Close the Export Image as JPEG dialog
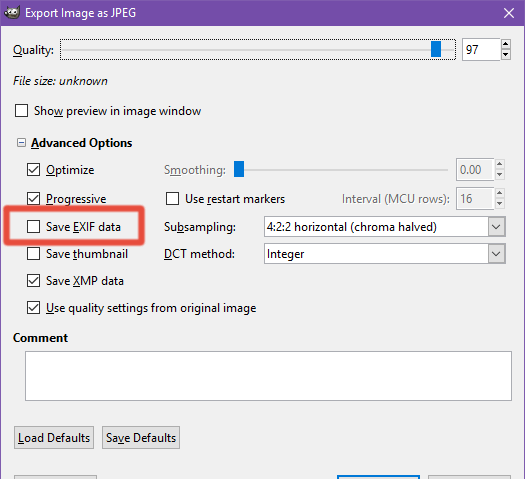The image size is (525, 479). [x=509, y=13]
